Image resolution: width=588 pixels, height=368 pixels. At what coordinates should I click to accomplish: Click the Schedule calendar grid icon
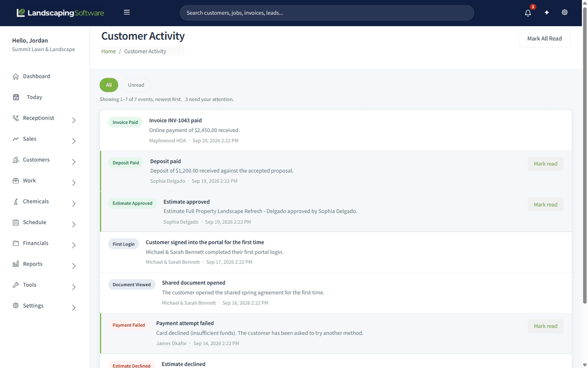[16, 222]
